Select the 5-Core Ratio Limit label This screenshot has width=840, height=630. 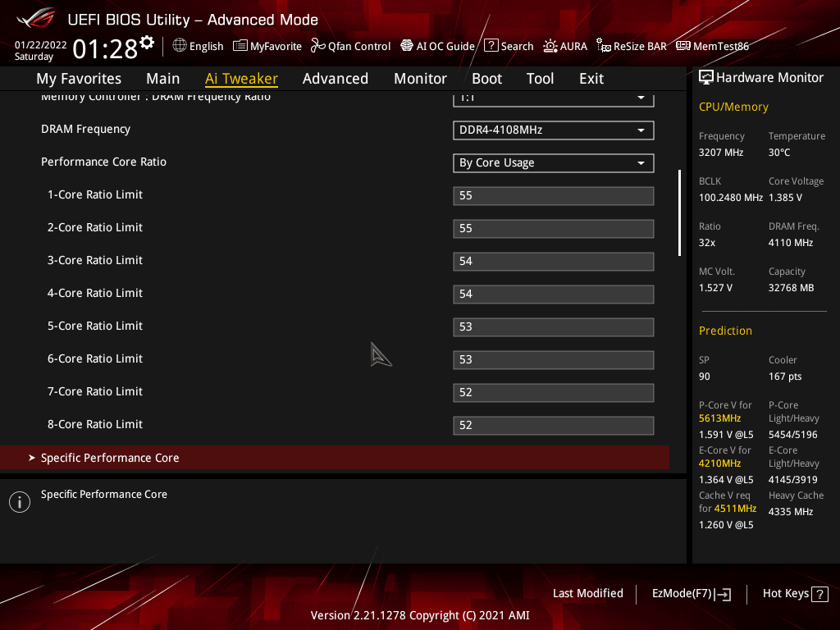(95, 326)
